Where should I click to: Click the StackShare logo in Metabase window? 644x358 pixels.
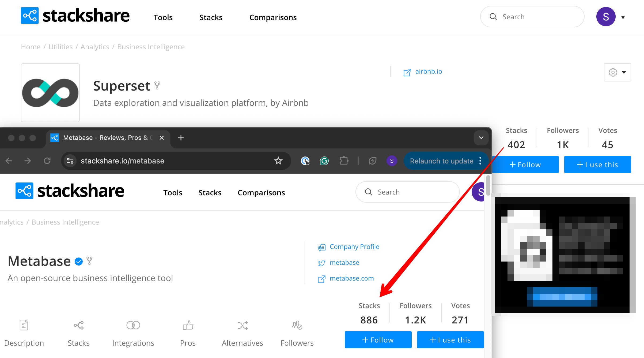(70, 191)
